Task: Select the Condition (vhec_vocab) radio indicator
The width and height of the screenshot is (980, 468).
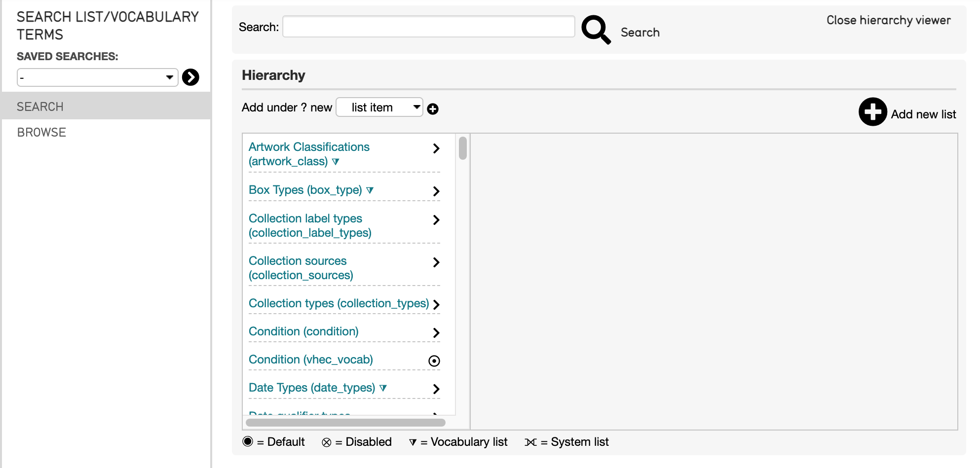Action: (x=434, y=361)
